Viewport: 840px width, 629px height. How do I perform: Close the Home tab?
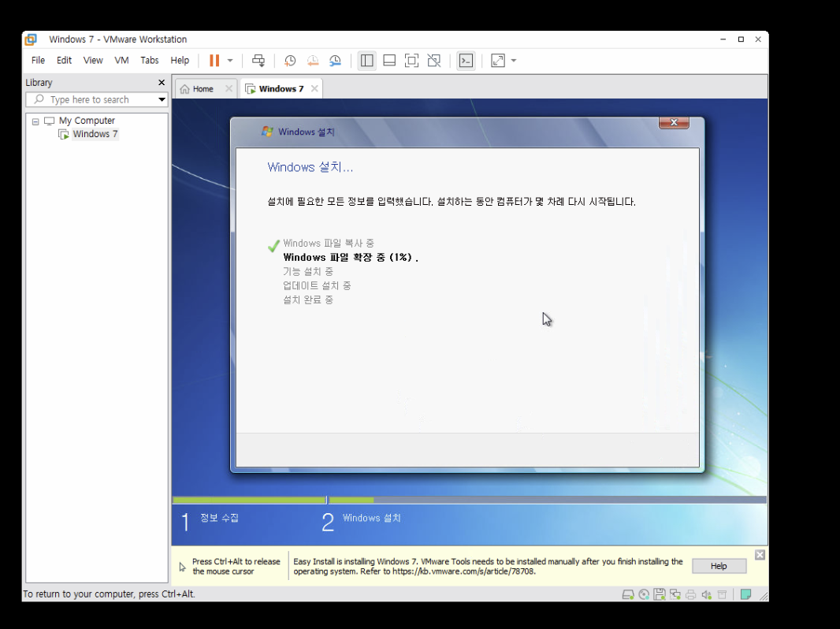tap(229, 88)
